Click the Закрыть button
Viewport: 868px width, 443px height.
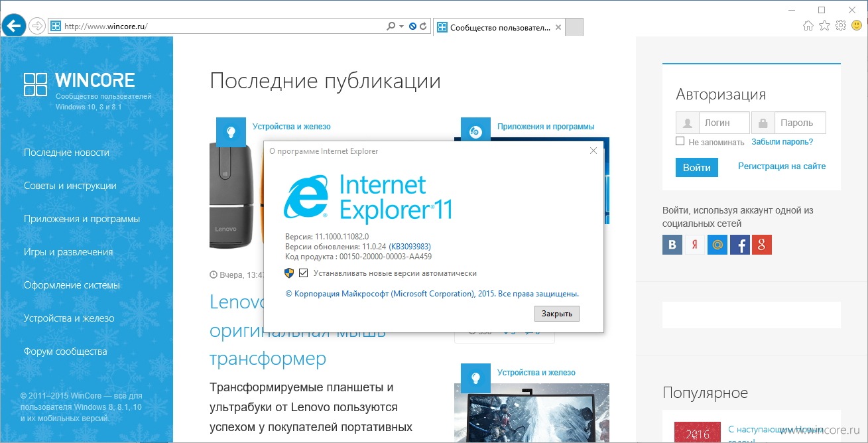point(556,314)
